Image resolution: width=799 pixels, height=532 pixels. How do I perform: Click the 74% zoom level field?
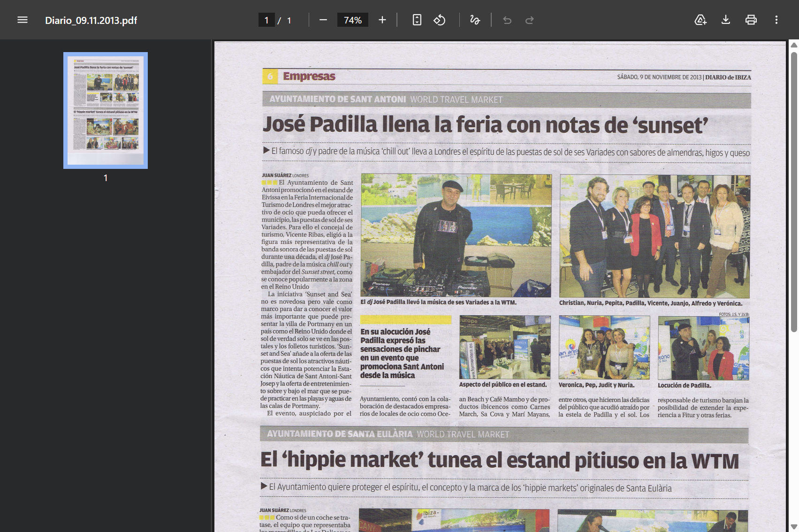[352, 20]
